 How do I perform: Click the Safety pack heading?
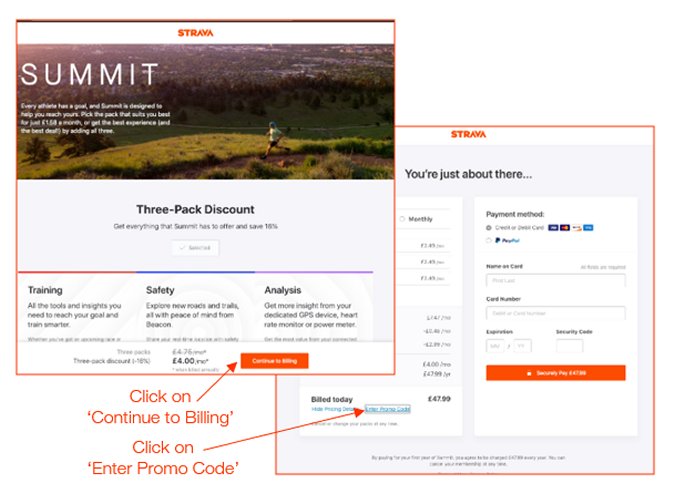(x=160, y=290)
